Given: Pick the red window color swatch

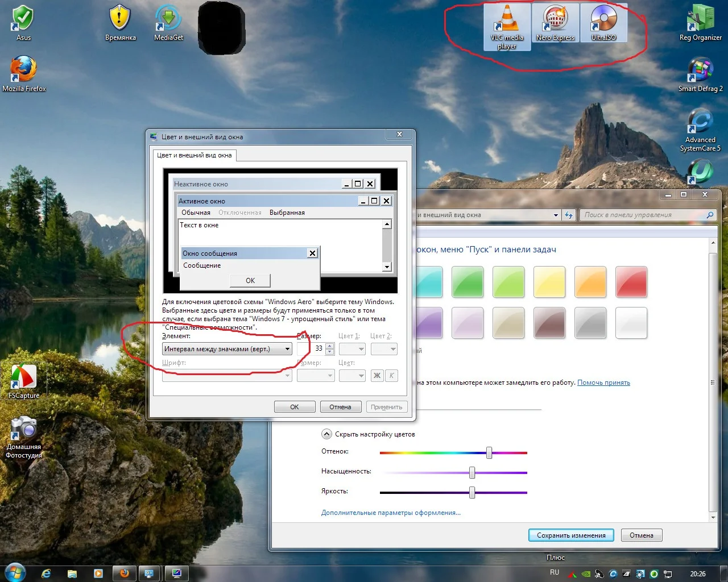Looking at the screenshot, I should (x=631, y=281).
